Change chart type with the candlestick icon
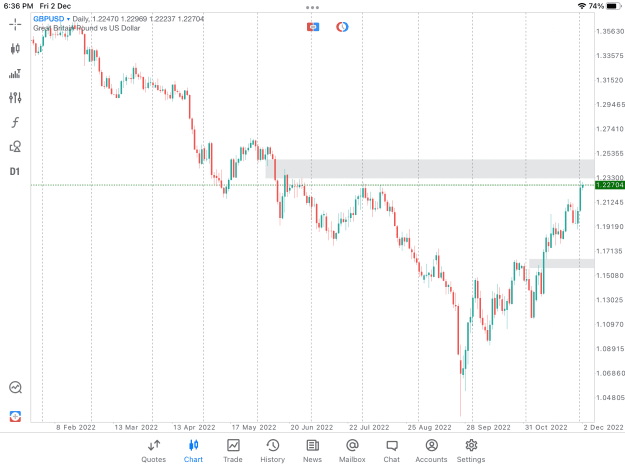The height and width of the screenshot is (469, 625). point(15,49)
